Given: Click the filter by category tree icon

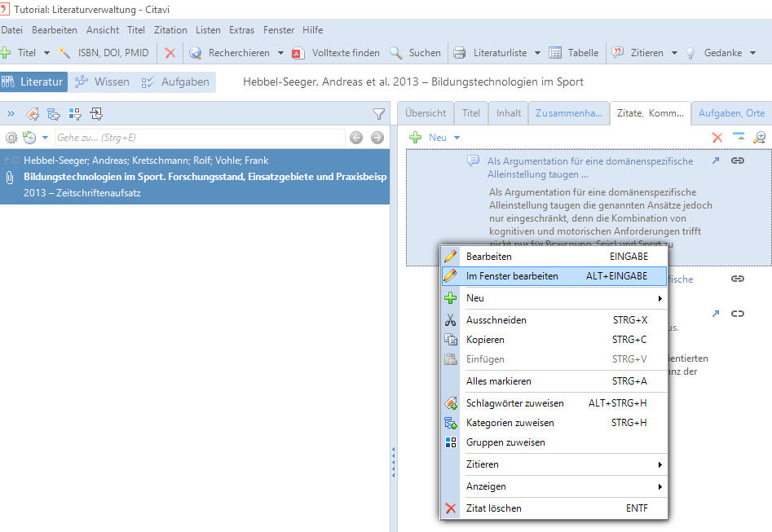Looking at the screenshot, I should 54,114.
